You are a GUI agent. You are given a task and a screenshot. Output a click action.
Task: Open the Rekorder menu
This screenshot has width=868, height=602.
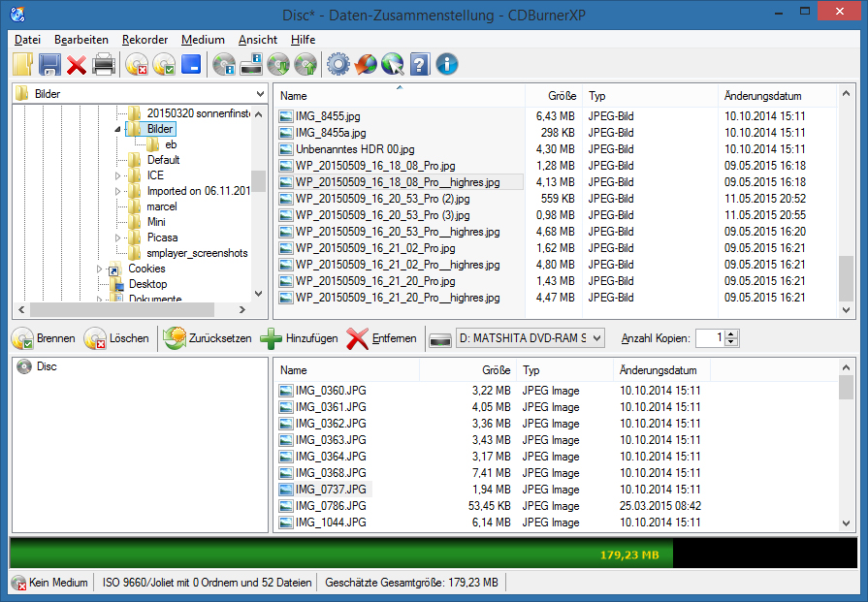click(x=145, y=40)
